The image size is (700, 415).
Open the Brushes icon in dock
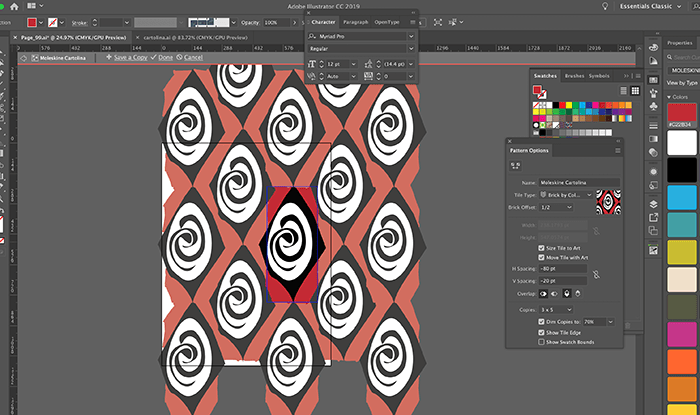[x=653, y=93]
